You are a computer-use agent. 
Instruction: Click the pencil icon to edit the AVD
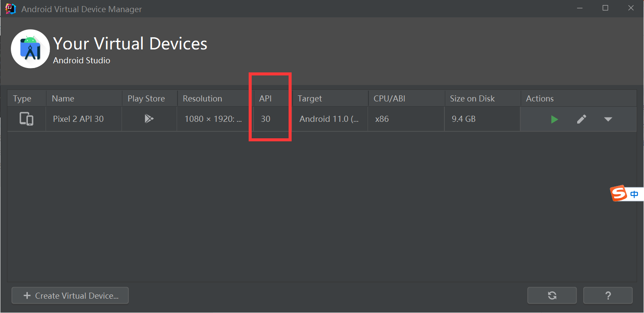(582, 119)
